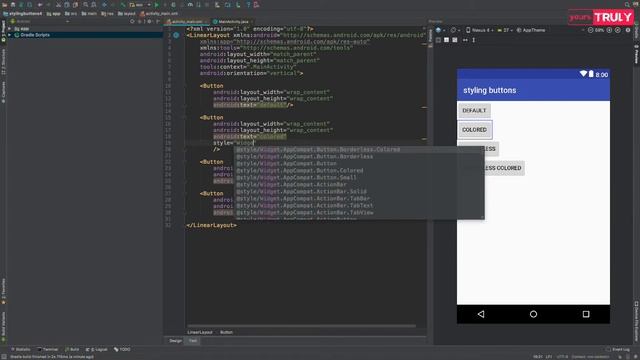Image resolution: width=640 pixels, height=360 pixels.
Task: Click expand vertically arrows icon in preview
Action: pyautogui.click(x=474, y=40)
